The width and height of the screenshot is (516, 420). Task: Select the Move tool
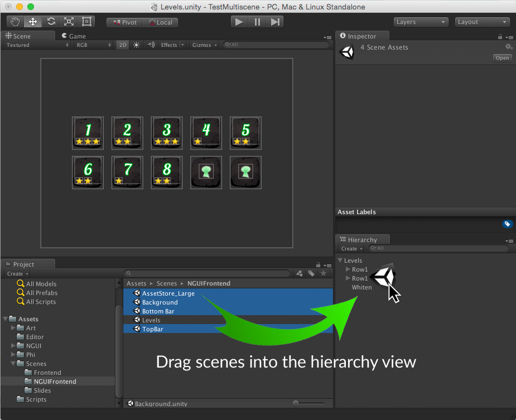32,22
